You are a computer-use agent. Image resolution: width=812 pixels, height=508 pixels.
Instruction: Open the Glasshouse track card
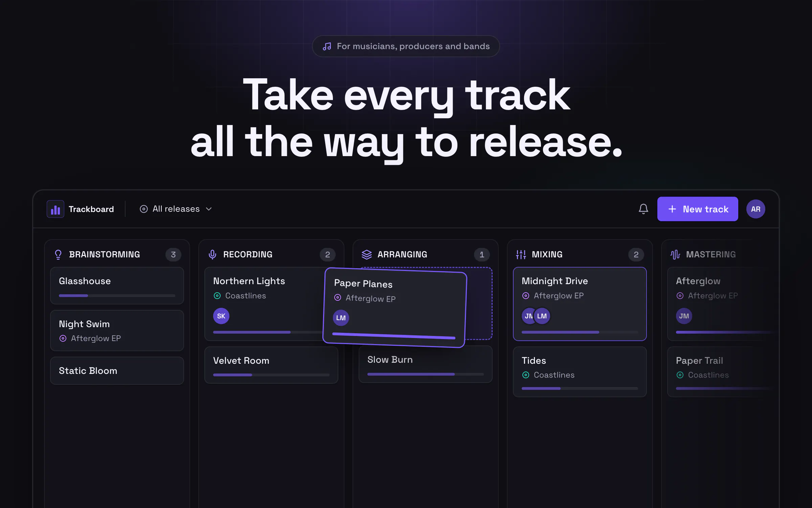(x=117, y=285)
